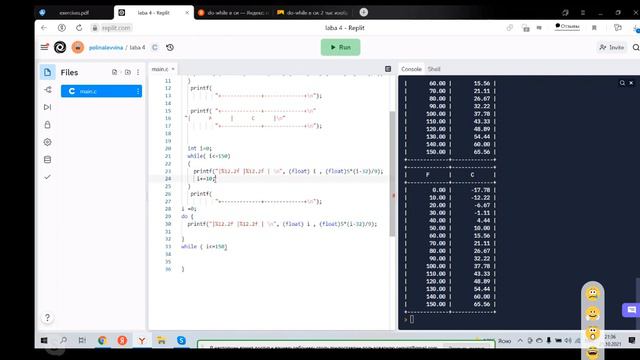Screen dimensions: 640x360
Task: Open Task View on the taskbar
Action: (x=82, y=340)
